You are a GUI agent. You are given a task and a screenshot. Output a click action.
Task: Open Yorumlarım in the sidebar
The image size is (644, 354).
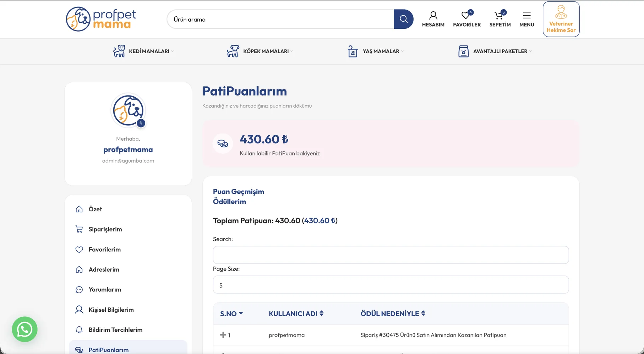(128, 290)
